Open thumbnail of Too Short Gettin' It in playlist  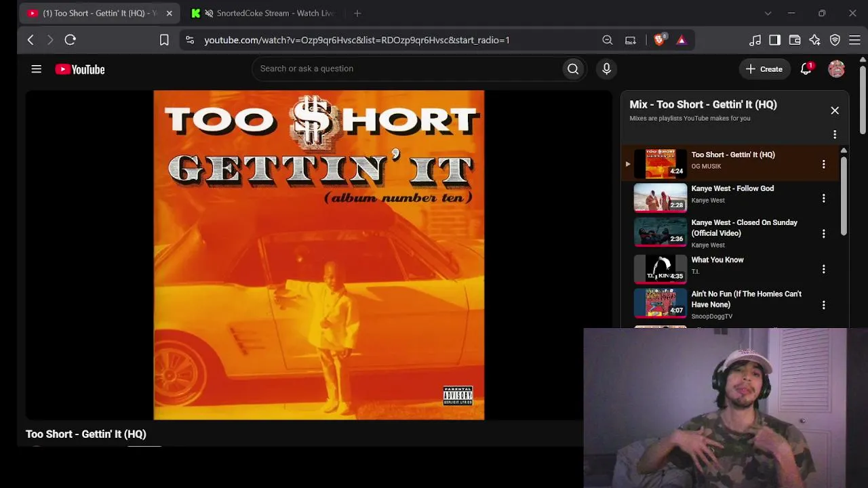[660, 163]
